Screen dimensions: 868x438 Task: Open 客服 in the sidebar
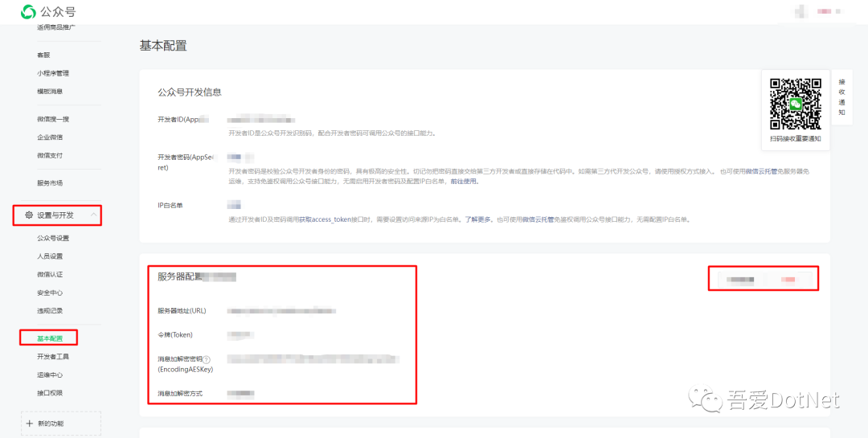coord(43,55)
